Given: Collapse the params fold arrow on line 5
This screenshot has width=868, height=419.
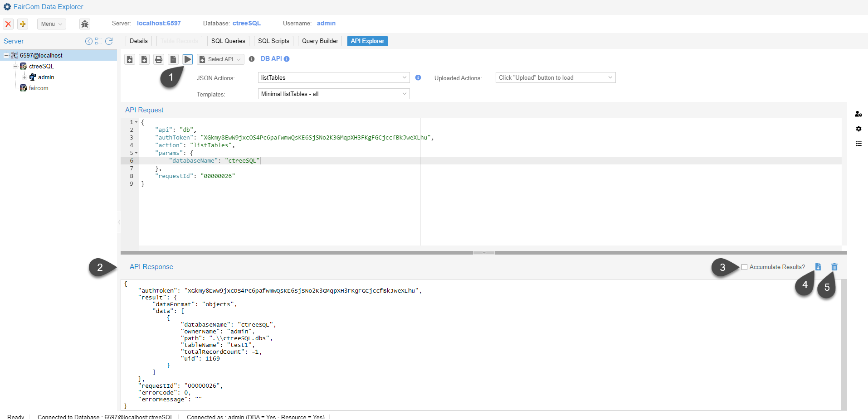Looking at the screenshot, I should point(137,153).
